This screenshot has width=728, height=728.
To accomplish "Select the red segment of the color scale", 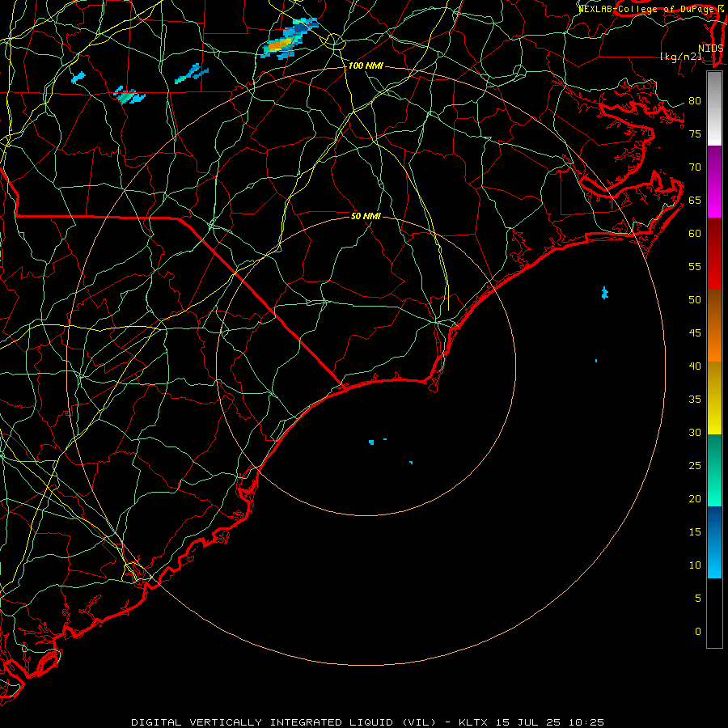I will [x=714, y=254].
